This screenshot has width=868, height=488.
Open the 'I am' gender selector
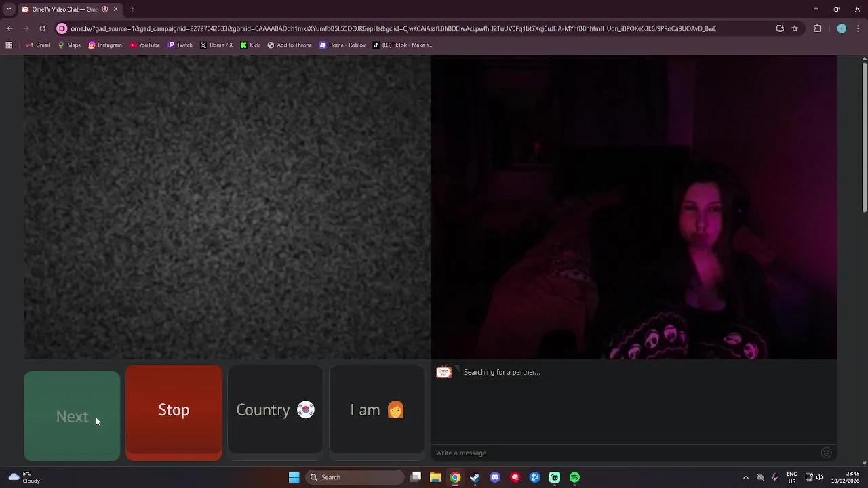377,409
